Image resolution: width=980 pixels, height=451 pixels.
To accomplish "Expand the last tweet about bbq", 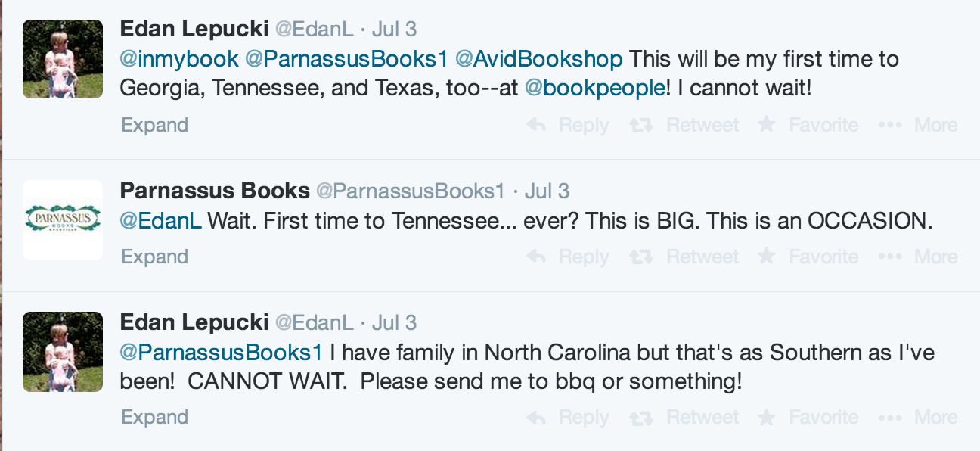I will point(154,417).
